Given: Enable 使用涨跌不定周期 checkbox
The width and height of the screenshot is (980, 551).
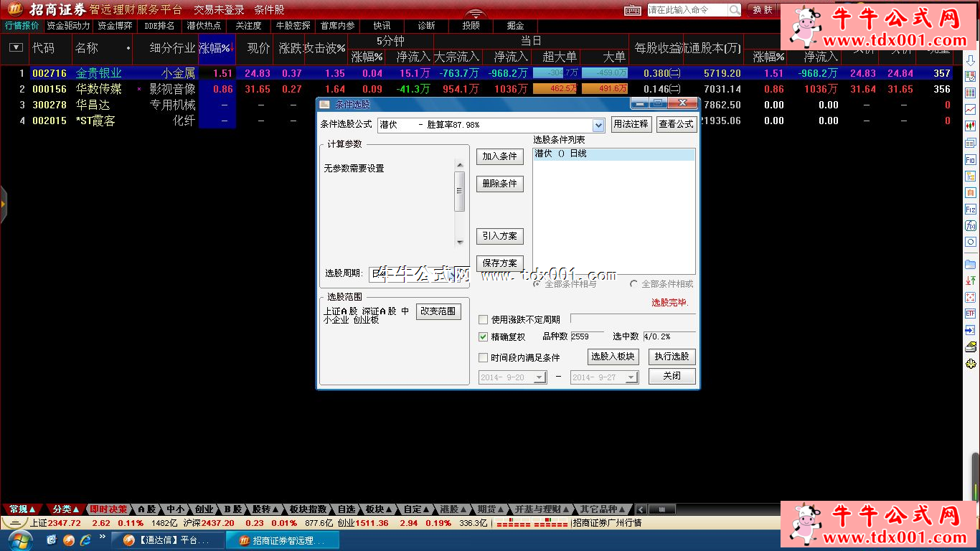Looking at the screenshot, I should pos(484,319).
